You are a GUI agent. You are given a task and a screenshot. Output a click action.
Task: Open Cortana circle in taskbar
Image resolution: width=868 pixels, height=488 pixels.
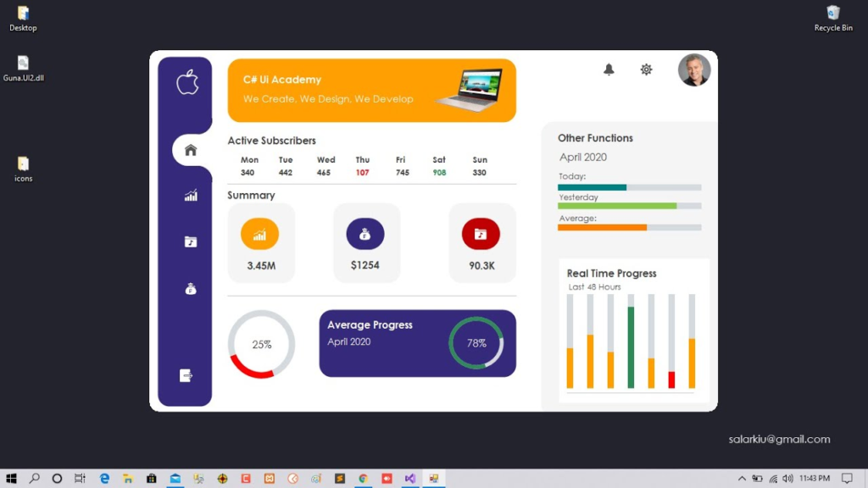[x=57, y=479]
